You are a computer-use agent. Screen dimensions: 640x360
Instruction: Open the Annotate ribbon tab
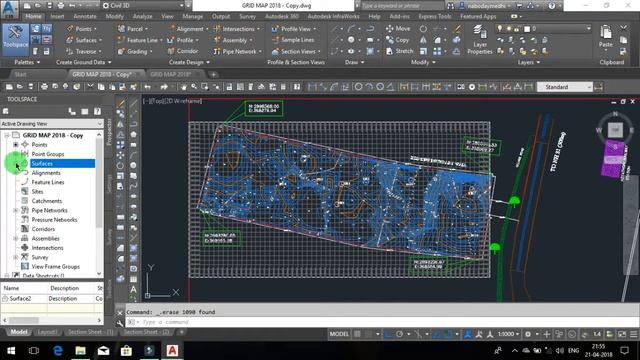pos(85,16)
